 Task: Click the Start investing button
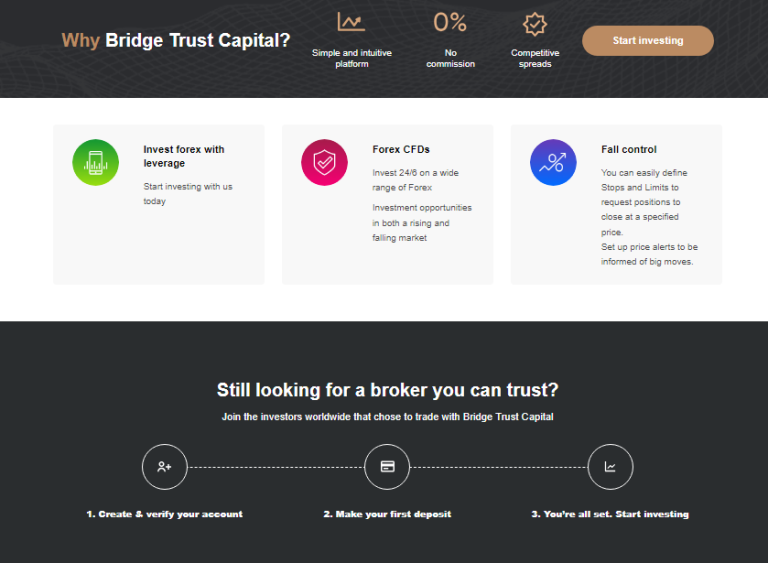[648, 41]
